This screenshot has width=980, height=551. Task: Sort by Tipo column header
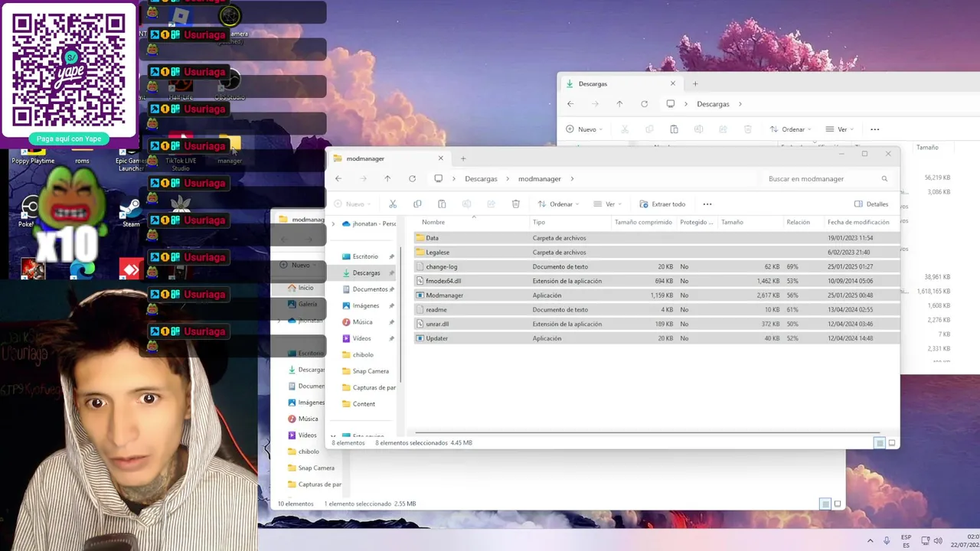(539, 222)
